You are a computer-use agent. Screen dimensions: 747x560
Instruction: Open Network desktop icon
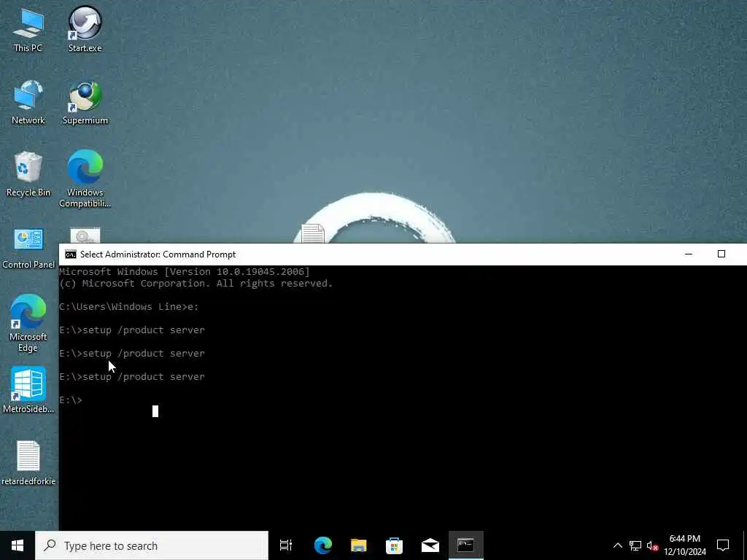tap(28, 102)
